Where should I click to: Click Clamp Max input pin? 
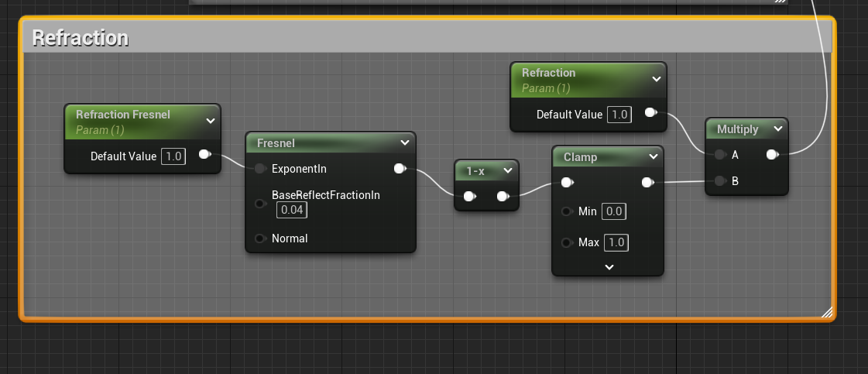566,242
